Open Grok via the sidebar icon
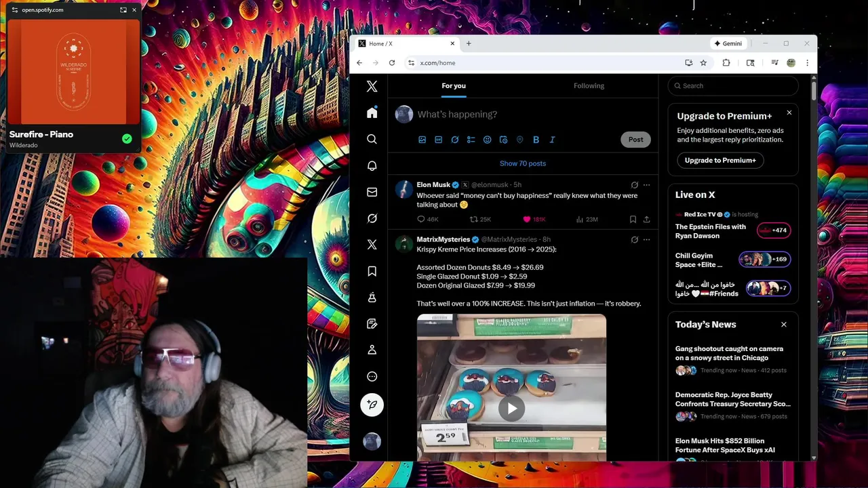This screenshot has height=488, width=868. pyautogui.click(x=372, y=218)
